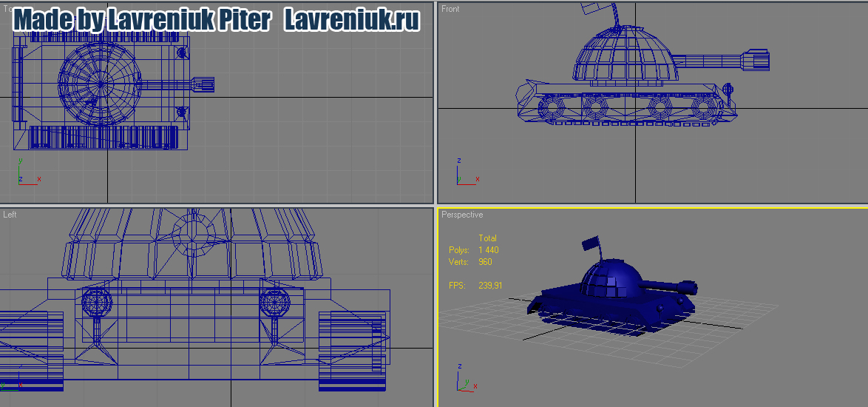Select the leftmost wheel in Front viewport

[x=552, y=108]
